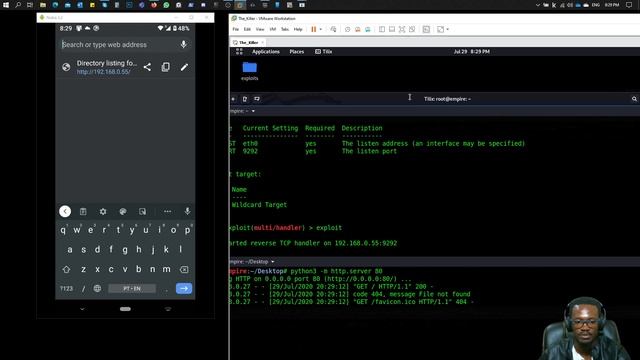
Task: Toggle VMware full screen mode icon
Action: (x=402, y=29)
